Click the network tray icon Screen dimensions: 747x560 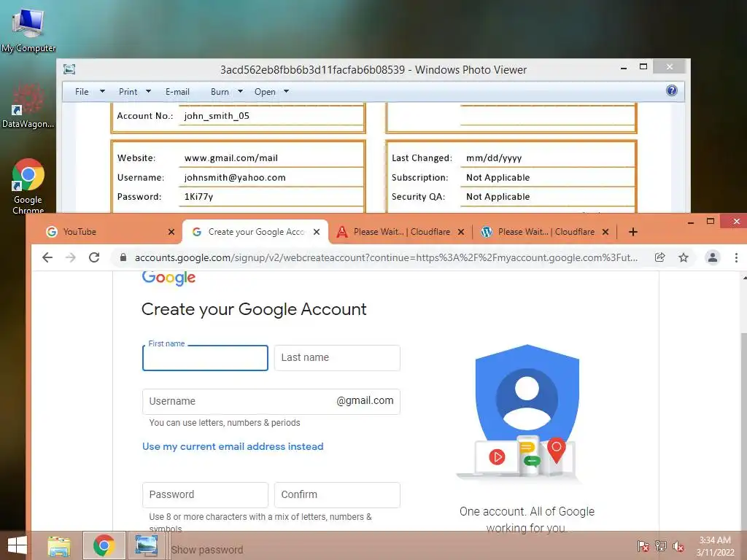click(661, 545)
